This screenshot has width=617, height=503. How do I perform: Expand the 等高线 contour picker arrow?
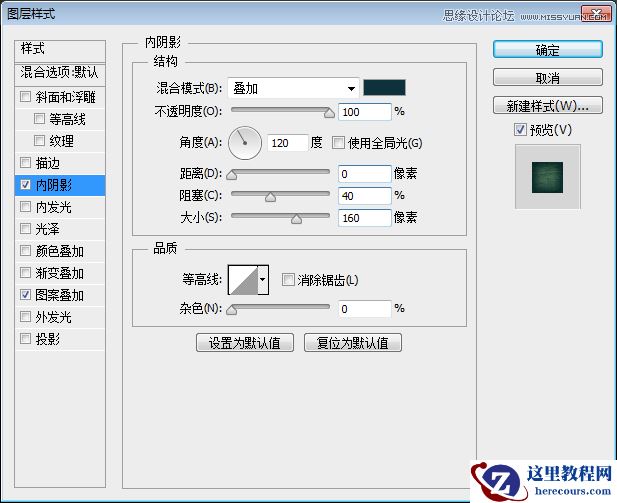(263, 280)
